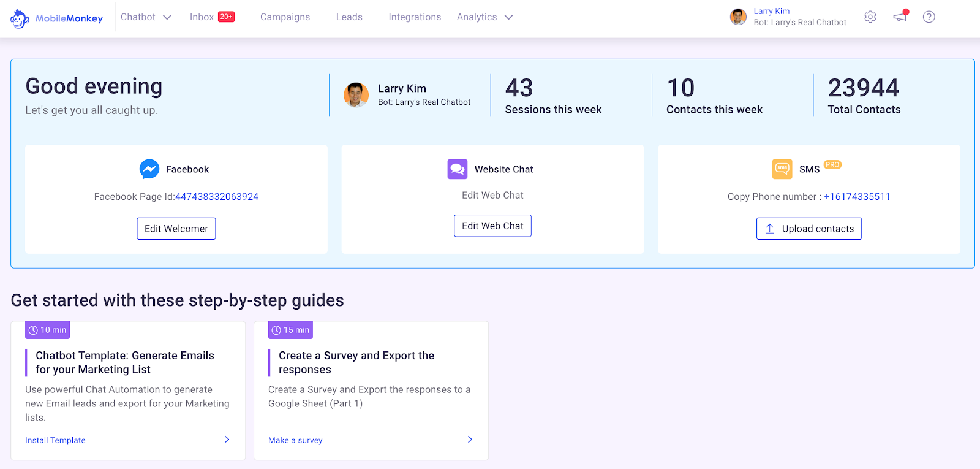Click the Let's get you all caught up text
Image resolution: width=980 pixels, height=469 pixels.
coord(91,110)
